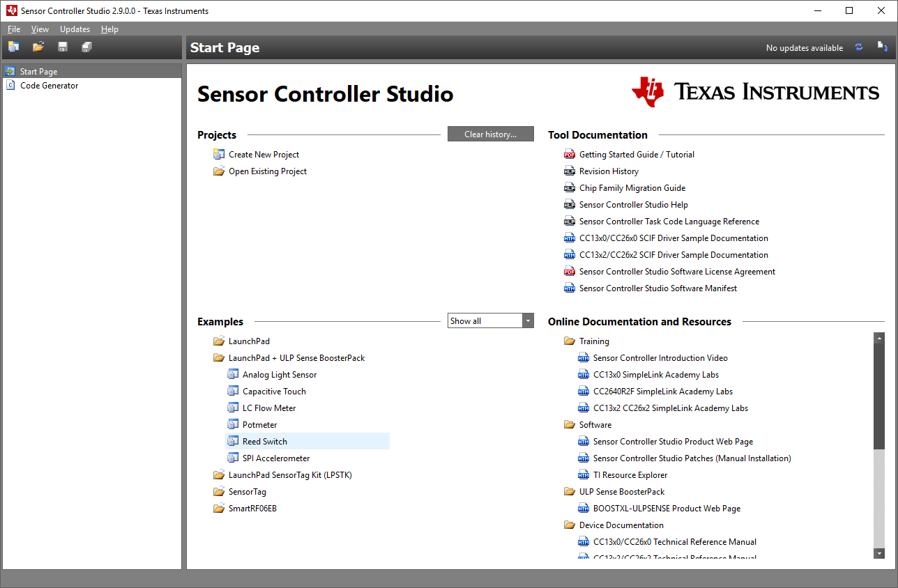The height and width of the screenshot is (588, 898).
Task: Click the Getting Started Guide PDF icon
Action: point(570,155)
